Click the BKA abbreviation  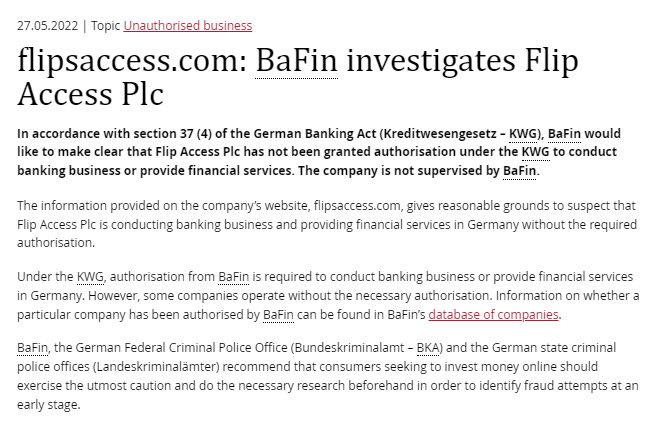[428, 349]
